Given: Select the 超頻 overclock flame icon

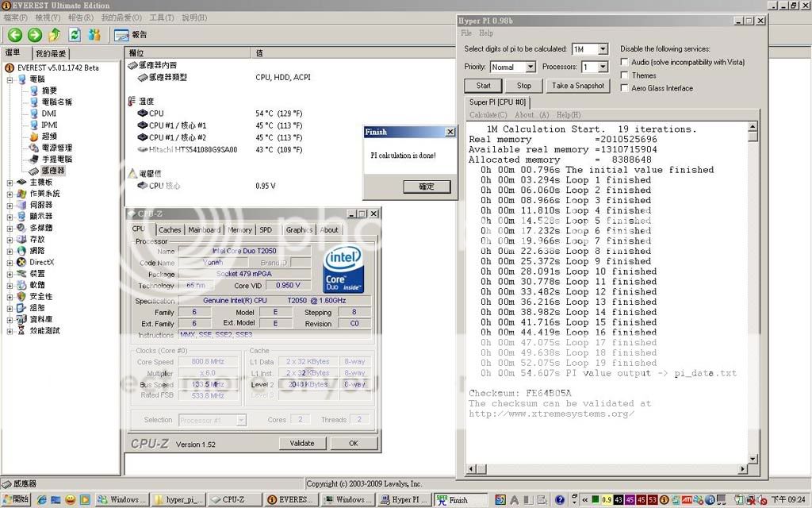Looking at the screenshot, I should 33,137.
